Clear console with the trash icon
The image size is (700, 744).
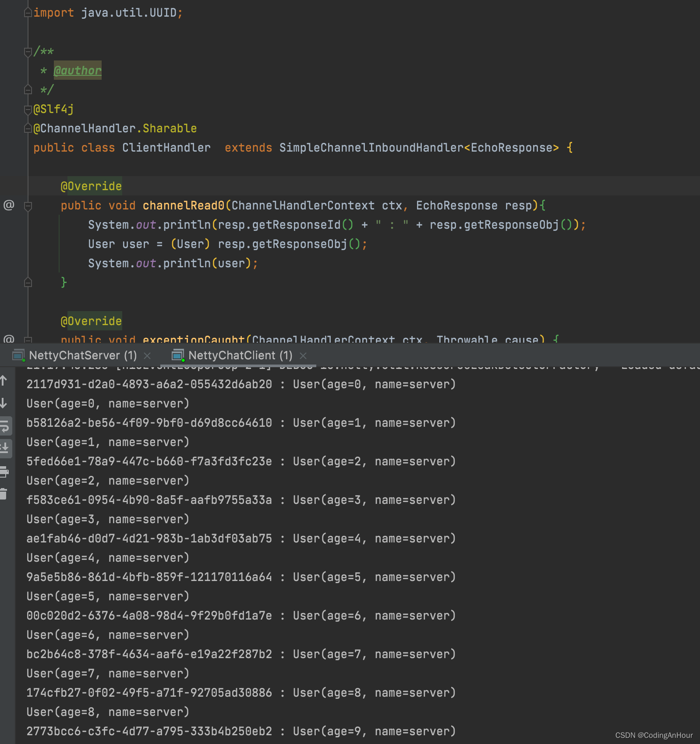pyautogui.click(x=4, y=494)
